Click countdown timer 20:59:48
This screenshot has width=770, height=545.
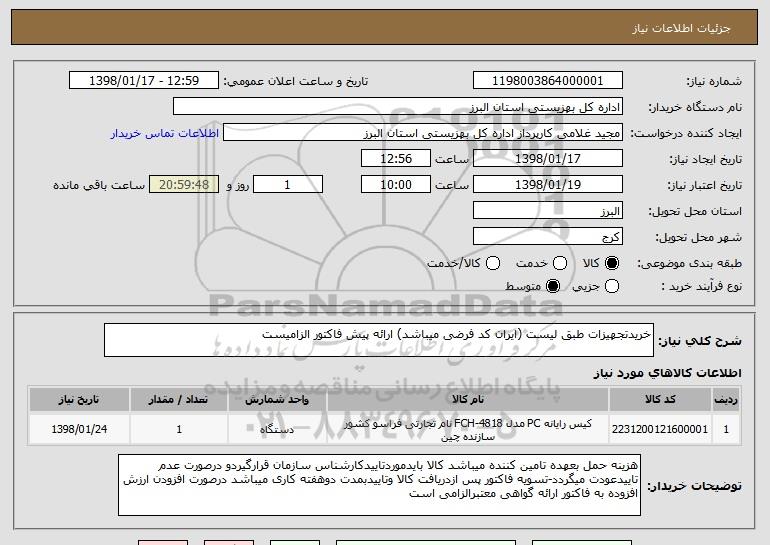click(184, 185)
